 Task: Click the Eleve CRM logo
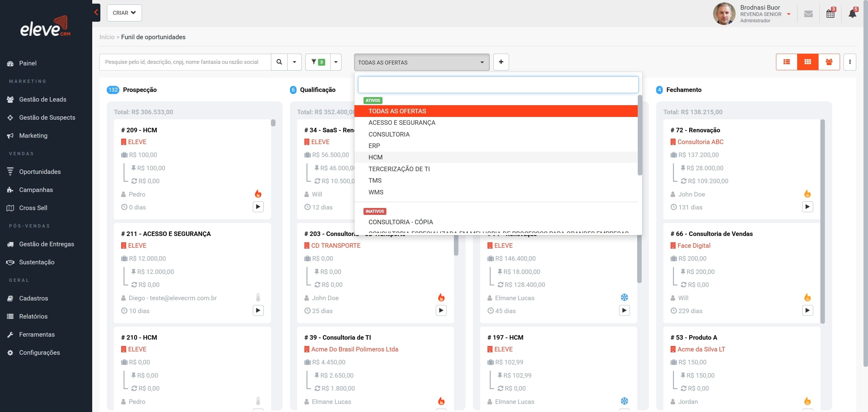(x=46, y=26)
